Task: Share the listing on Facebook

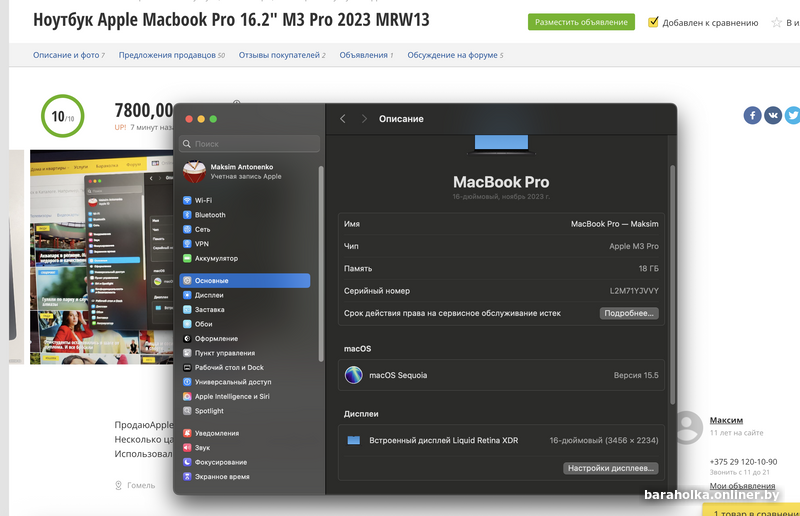Action: coord(753,115)
